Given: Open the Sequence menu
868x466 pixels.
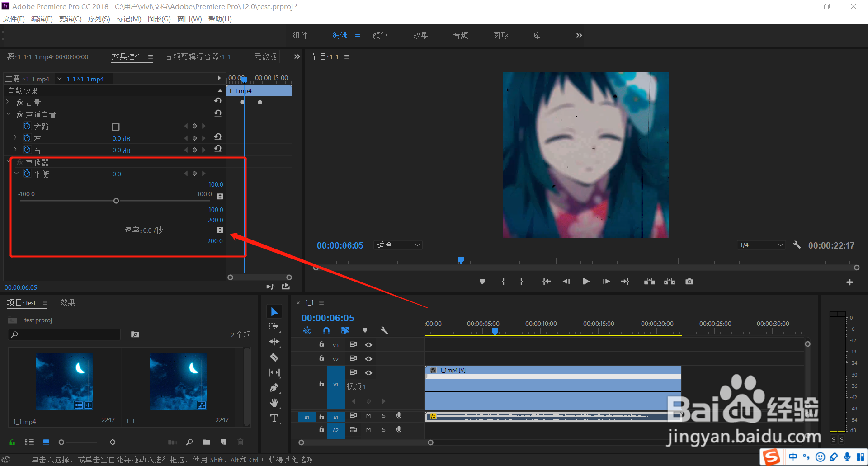Looking at the screenshot, I should click(99, 19).
